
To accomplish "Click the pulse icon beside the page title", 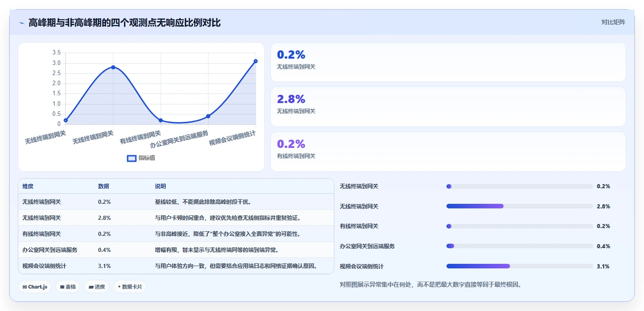I will pos(21,23).
